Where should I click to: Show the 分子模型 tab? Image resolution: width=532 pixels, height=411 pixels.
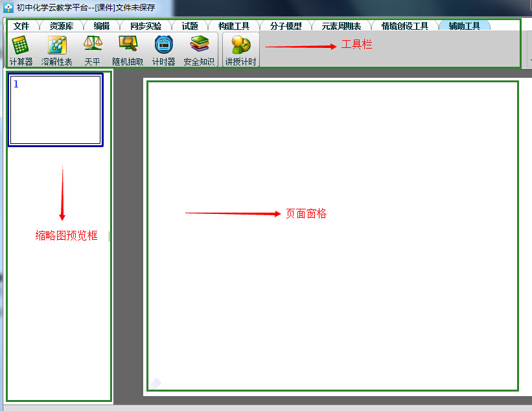coord(286,27)
